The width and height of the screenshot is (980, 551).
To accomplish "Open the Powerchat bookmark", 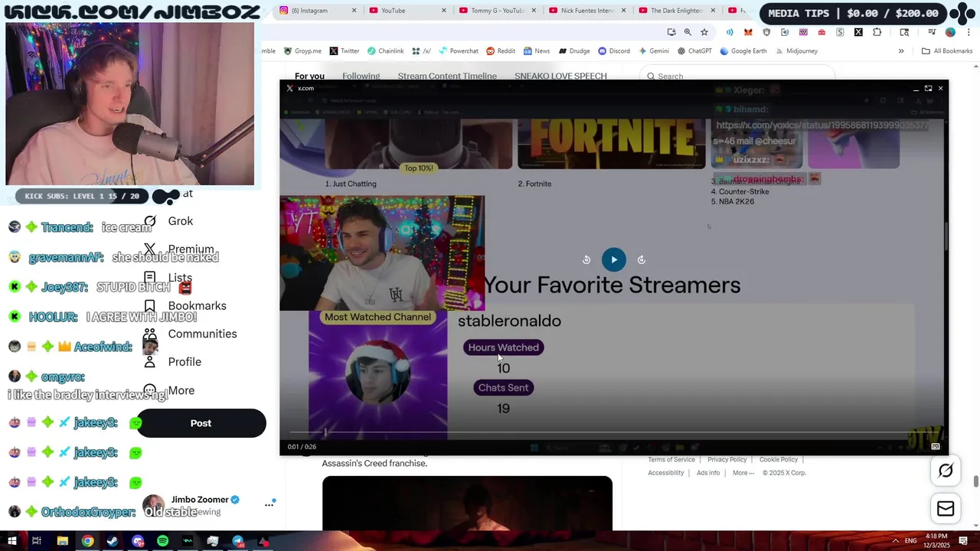I will pos(458,51).
